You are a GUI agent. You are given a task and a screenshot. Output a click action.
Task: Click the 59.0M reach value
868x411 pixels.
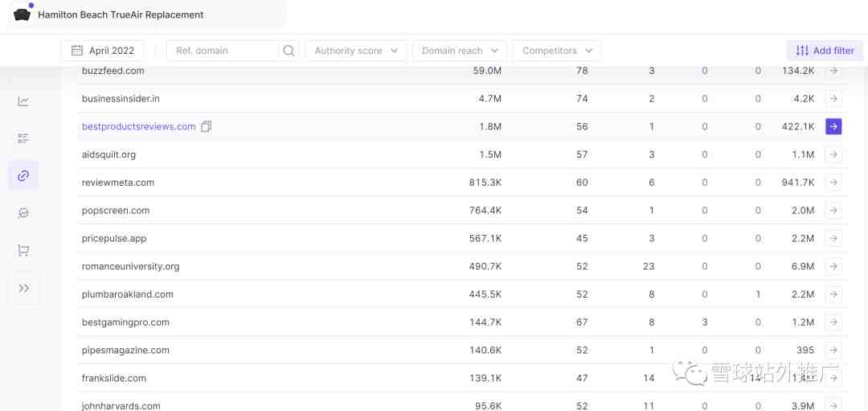coord(488,71)
